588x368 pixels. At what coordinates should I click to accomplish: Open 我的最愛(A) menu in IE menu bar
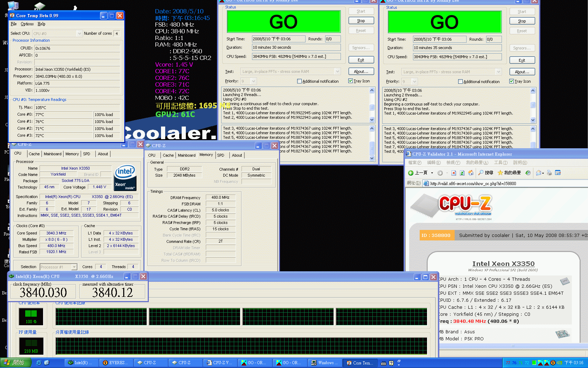(x=477, y=163)
